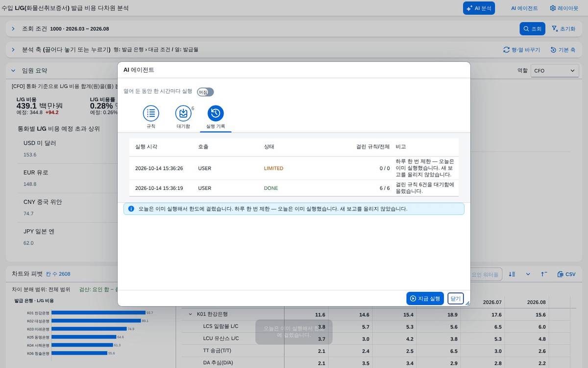Click the K02 대성은행 chart bar
The width and height of the screenshot is (588, 368).
(x=96, y=321)
